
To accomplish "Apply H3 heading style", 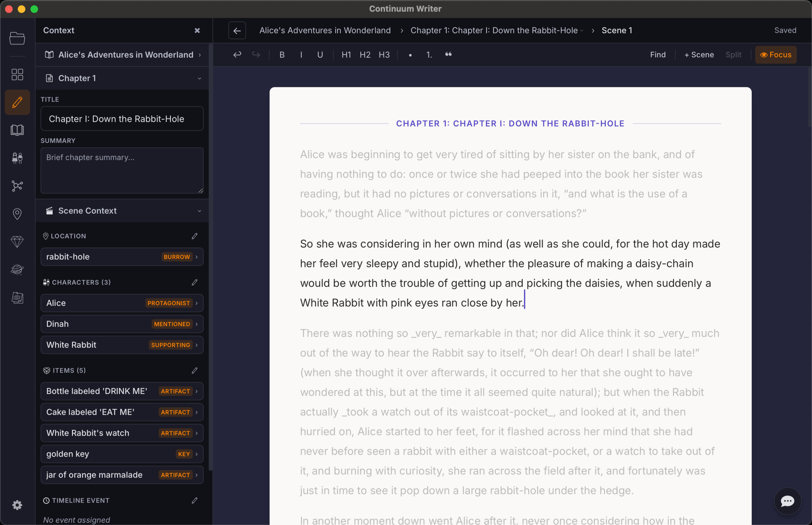I will [384, 55].
